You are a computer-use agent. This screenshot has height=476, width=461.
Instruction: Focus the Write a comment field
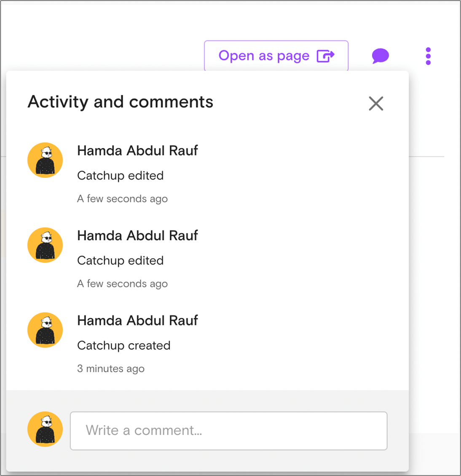click(x=228, y=430)
